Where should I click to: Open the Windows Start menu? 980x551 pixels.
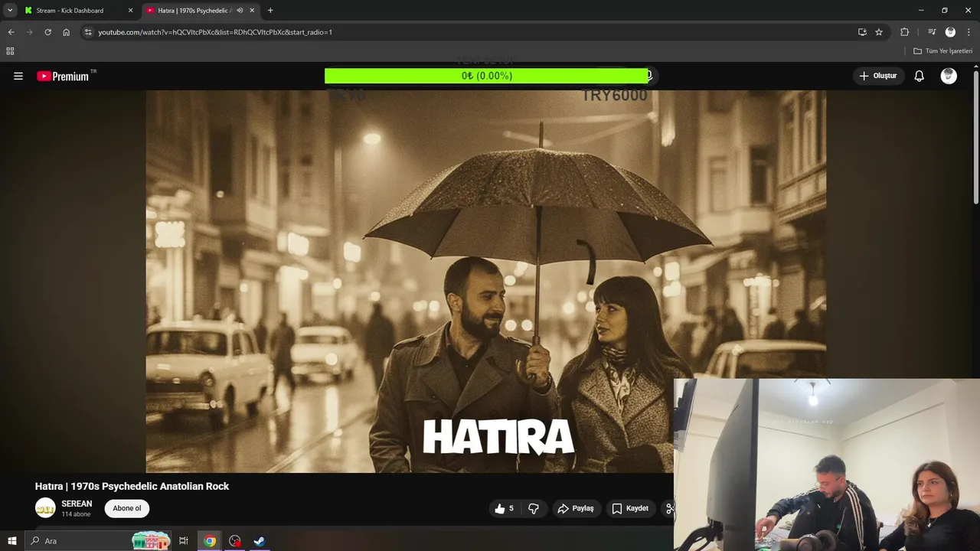click(11, 541)
